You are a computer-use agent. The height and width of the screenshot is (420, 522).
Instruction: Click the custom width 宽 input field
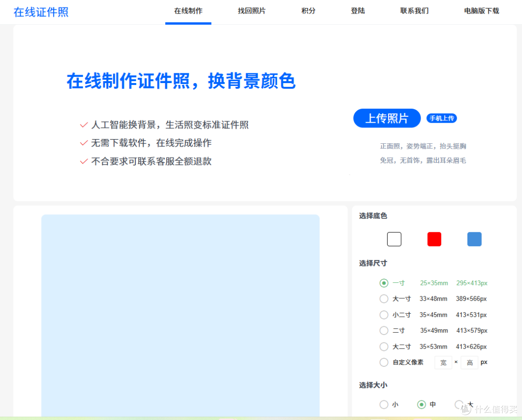[x=443, y=363]
